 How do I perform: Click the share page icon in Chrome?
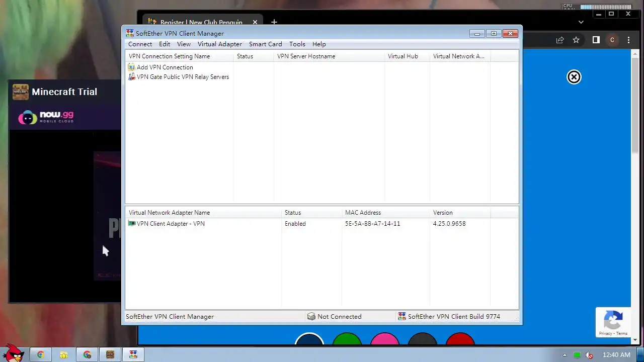(560, 40)
